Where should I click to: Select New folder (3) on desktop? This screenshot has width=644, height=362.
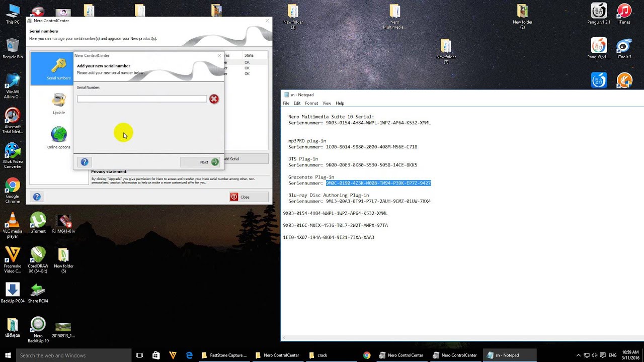pyautogui.click(x=293, y=17)
